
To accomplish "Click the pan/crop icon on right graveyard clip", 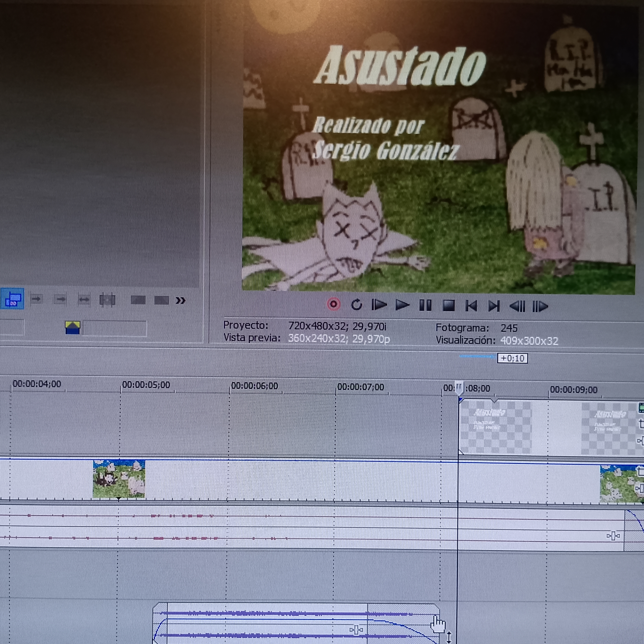I will tap(641, 472).
